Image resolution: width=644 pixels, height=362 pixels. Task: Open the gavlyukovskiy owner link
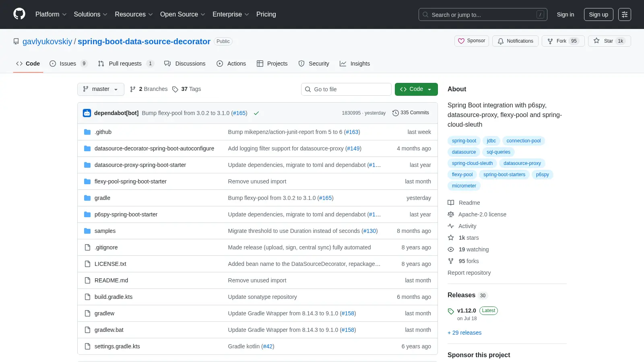[x=47, y=41]
